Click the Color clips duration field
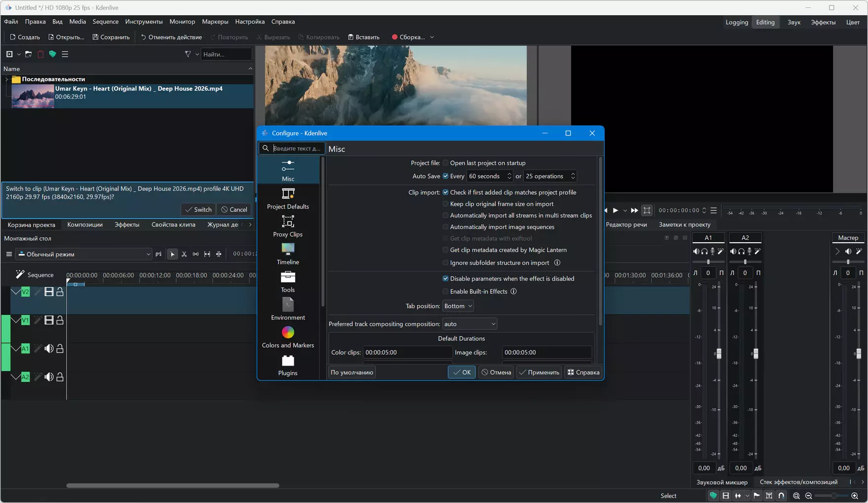Screen dimensions: 868x503 [x=407, y=353]
